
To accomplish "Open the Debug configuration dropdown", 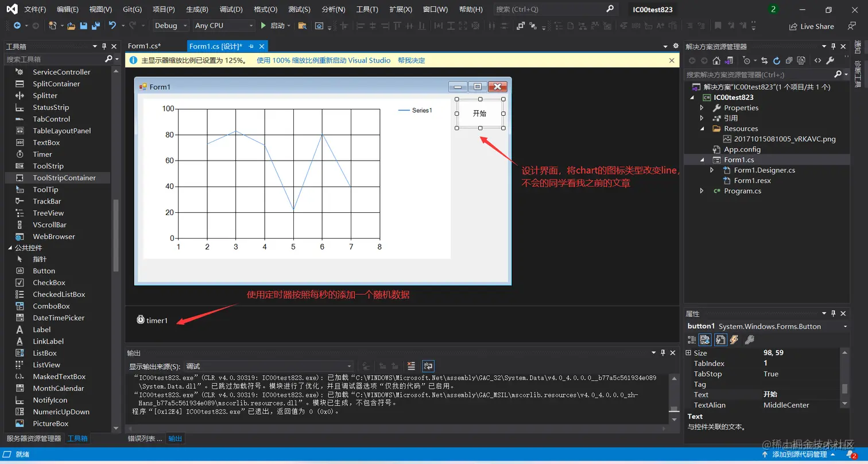I will (x=170, y=26).
